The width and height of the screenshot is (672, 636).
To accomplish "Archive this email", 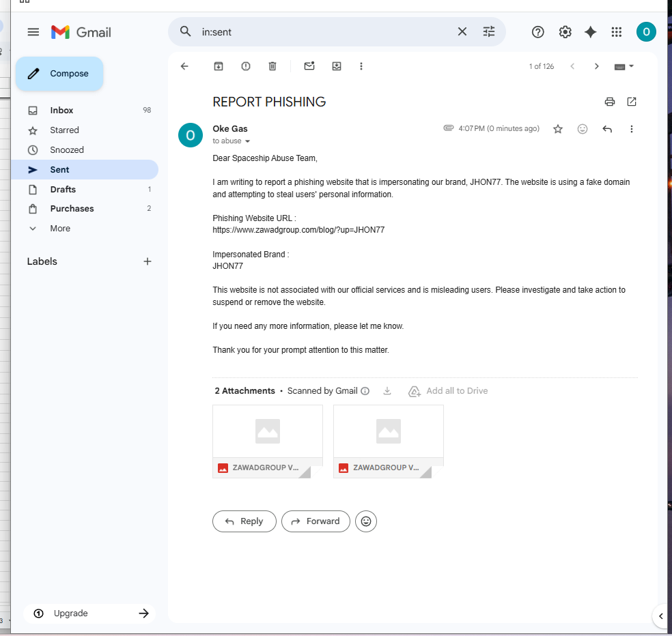I will [x=219, y=66].
